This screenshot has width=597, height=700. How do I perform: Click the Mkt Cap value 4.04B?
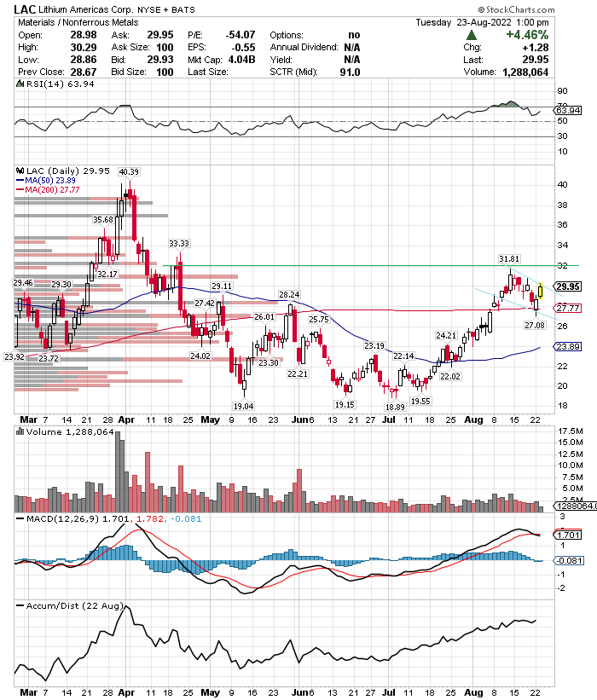tap(241, 60)
